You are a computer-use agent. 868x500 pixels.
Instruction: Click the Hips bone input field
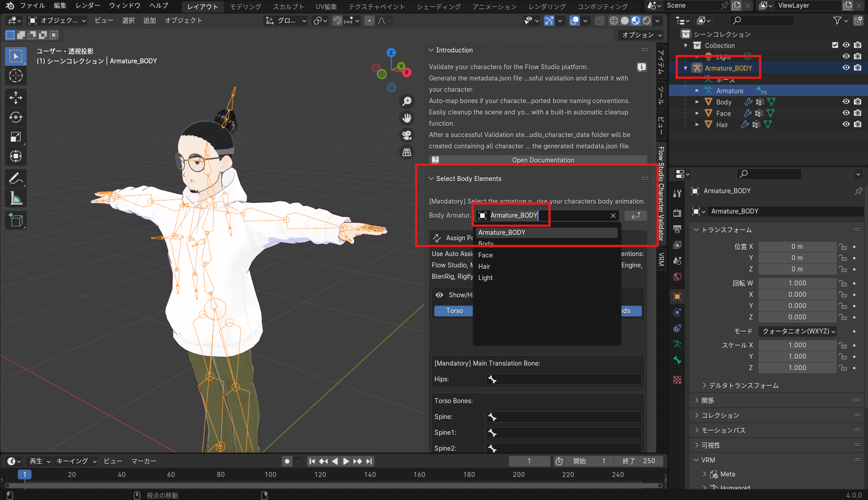(x=563, y=380)
